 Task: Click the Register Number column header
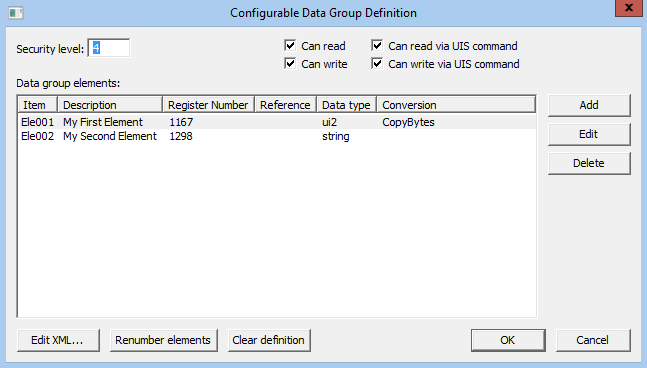tap(209, 105)
